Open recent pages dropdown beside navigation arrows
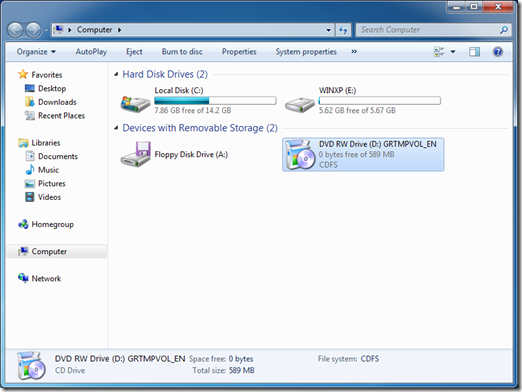 pos(46,30)
